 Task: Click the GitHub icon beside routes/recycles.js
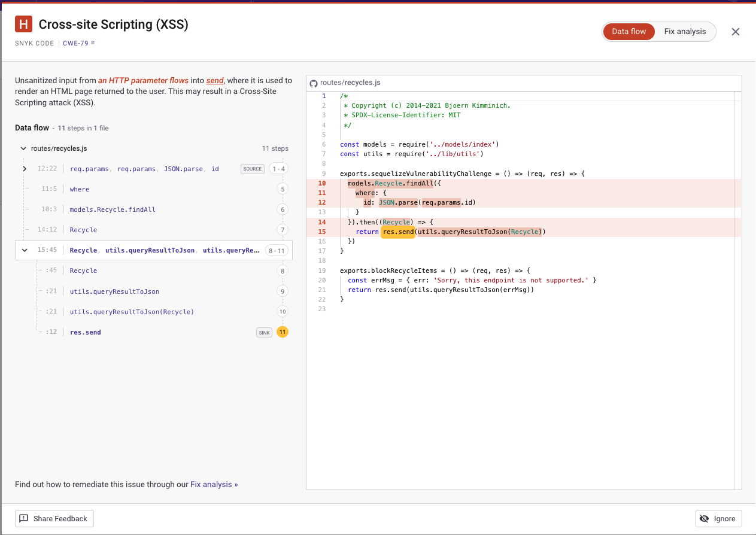pyautogui.click(x=314, y=83)
